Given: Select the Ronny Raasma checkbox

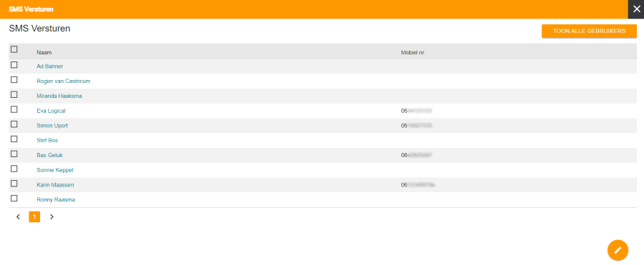Looking at the screenshot, I should (x=14, y=198).
